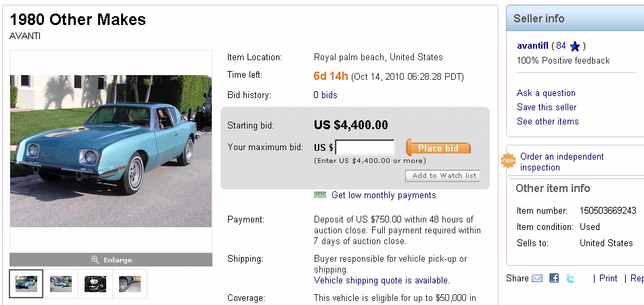
Task: Click the maximum bid input field
Action: [x=365, y=147]
